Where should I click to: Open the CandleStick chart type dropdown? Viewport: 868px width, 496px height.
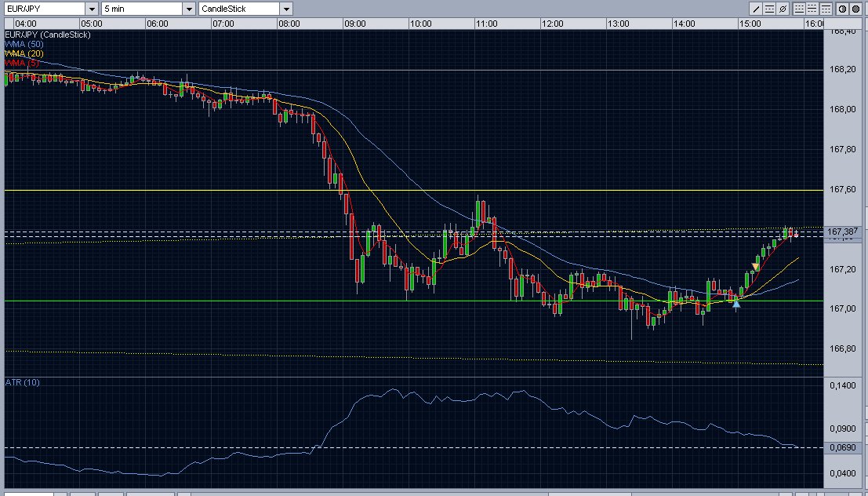click(286, 9)
